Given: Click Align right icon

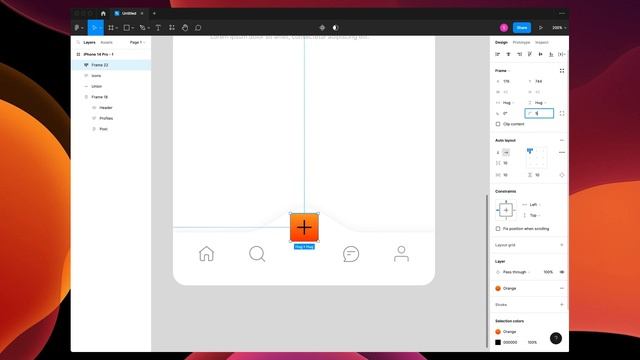Looking at the screenshot, I should pyautogui.click(x=519, y=54).
